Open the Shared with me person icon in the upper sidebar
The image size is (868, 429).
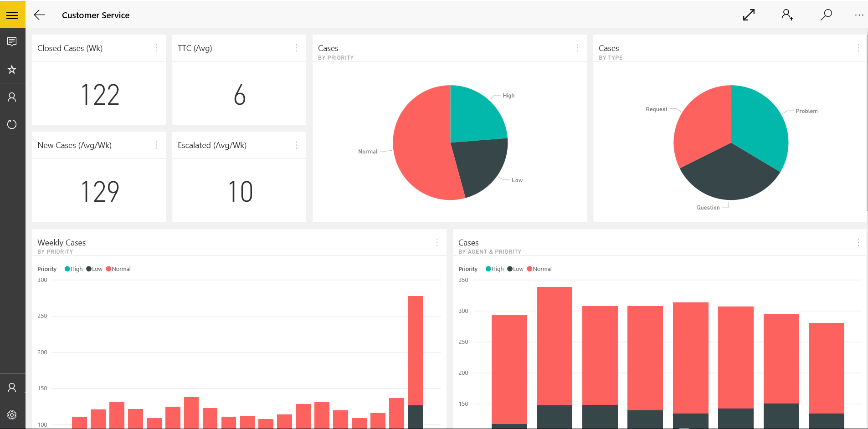(12, 97)
